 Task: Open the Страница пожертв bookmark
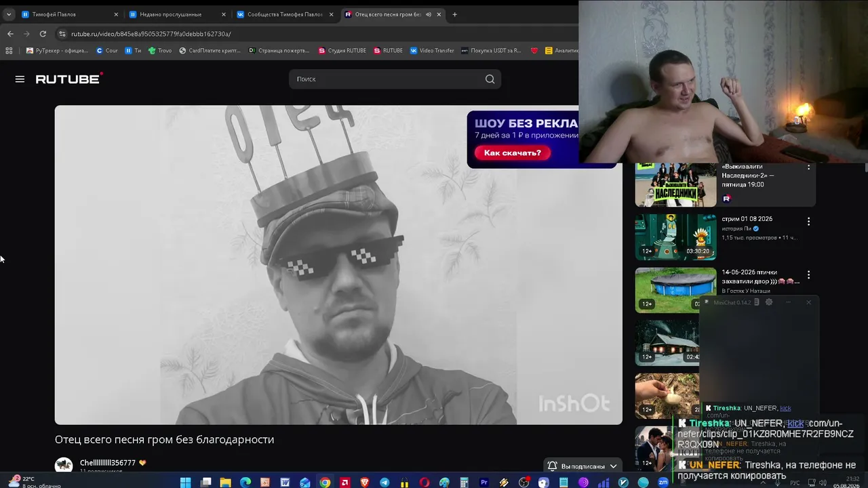click(x=279, y=50)
